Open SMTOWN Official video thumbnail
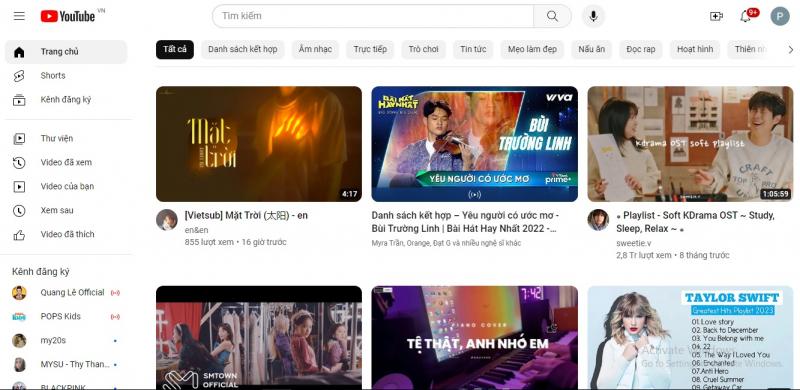 tap(259, 337)
